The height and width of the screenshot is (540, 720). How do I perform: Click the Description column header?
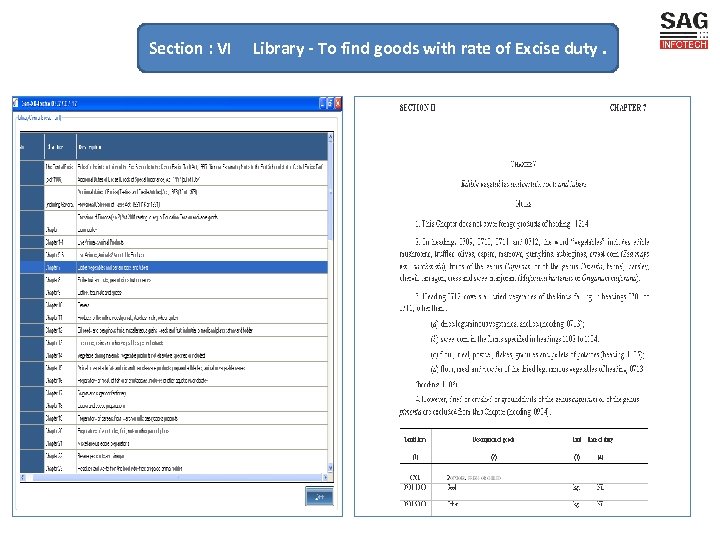point(202,147)
